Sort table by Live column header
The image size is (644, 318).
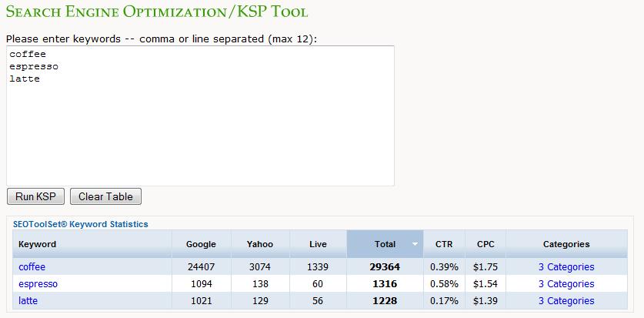tap(318, 244)
